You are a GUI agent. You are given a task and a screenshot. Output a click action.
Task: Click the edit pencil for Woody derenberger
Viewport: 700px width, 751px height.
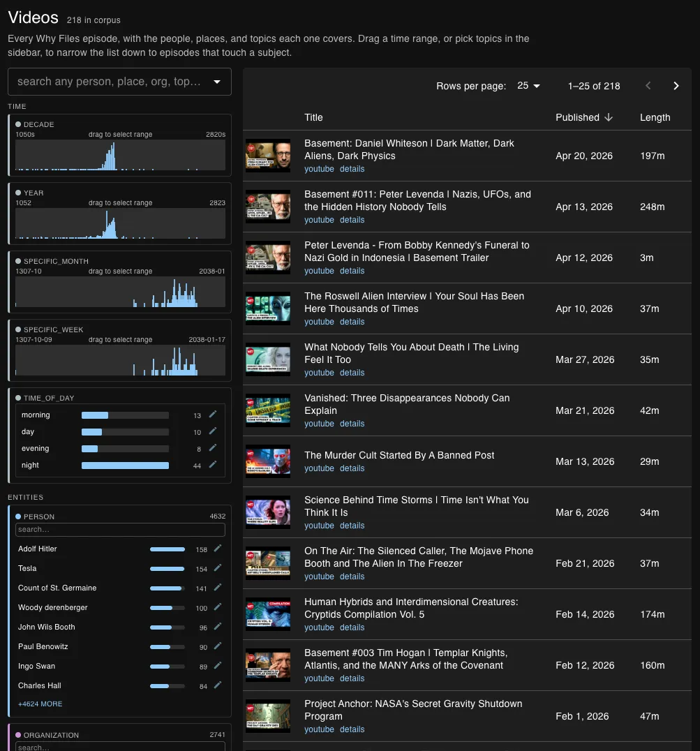point(218,607)
